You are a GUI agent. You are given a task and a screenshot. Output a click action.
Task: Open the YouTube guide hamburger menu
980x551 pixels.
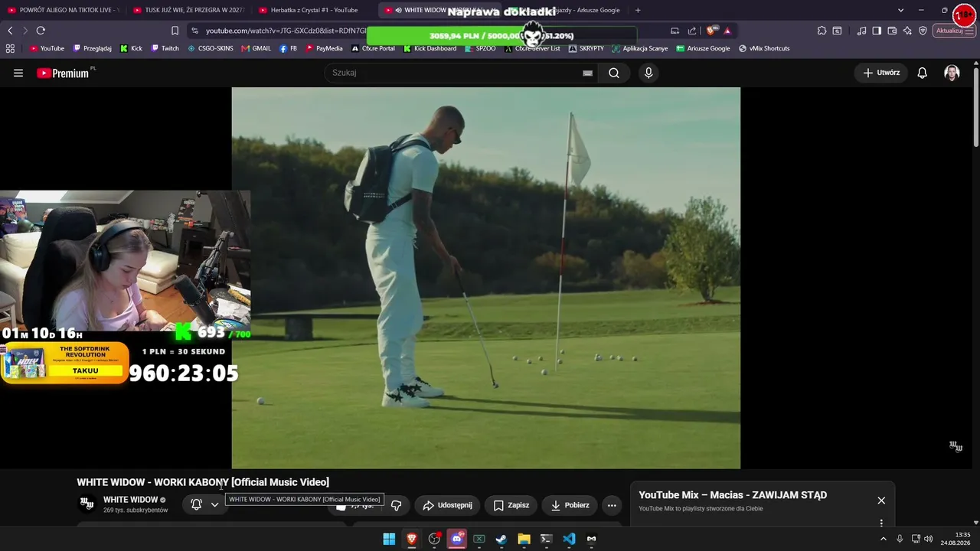point(18,73)
